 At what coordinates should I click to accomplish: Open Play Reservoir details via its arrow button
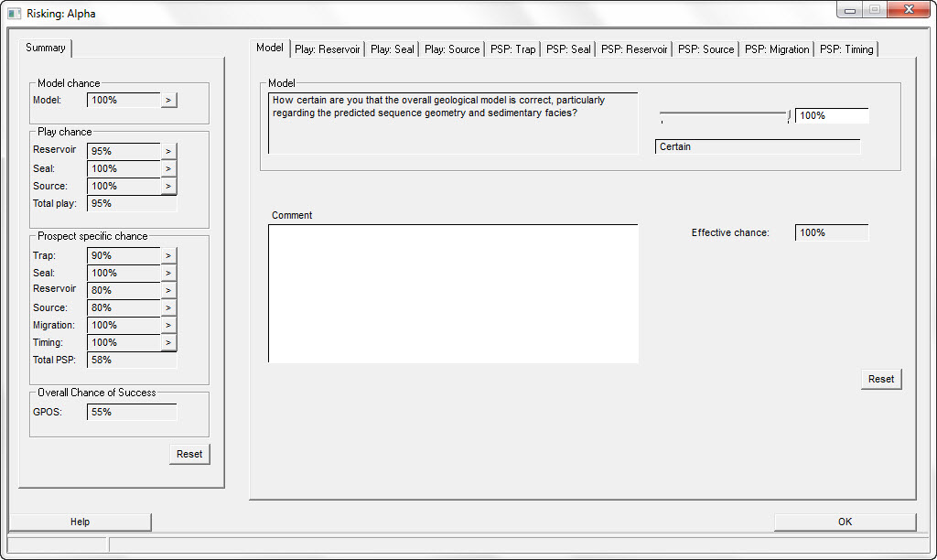click(x=168, y=151)
